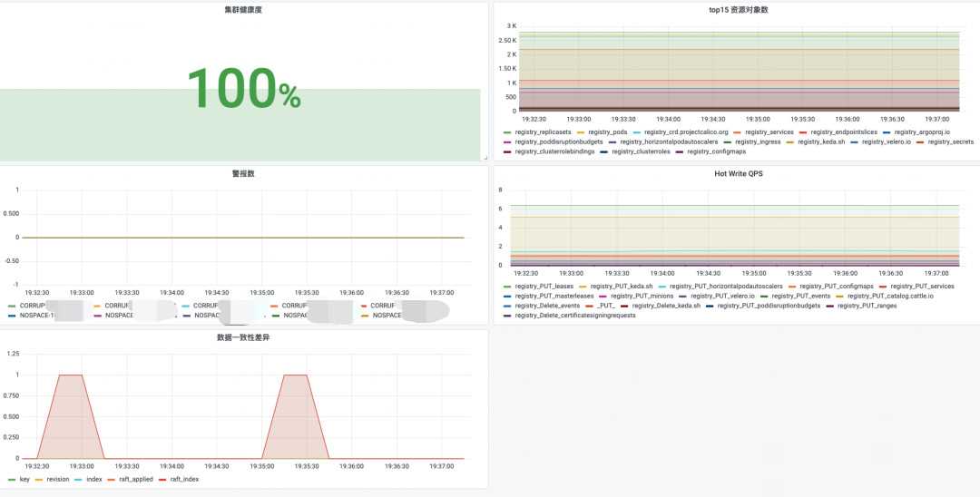Click the 警报数 panel title
This screenshot has width=980, height=497.
(243, 173)
